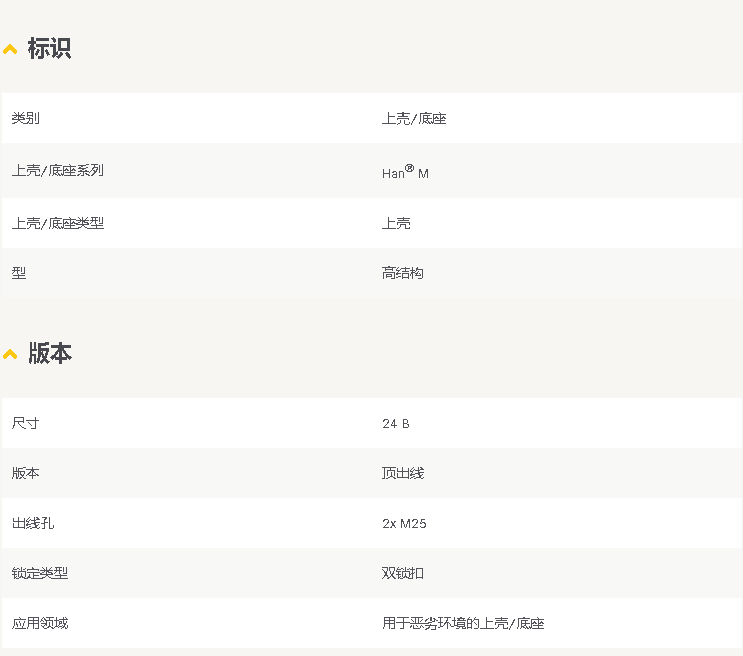Select the 出线孔 row label
Image resolution: width=743 pixels, height=656 pixels.
point(33,523)
